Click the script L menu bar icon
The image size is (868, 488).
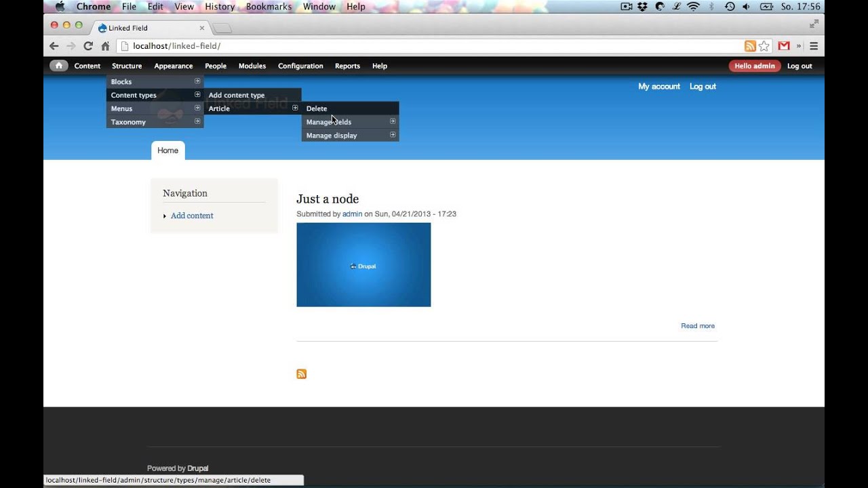pyautogui.click(x=676, y=7)
